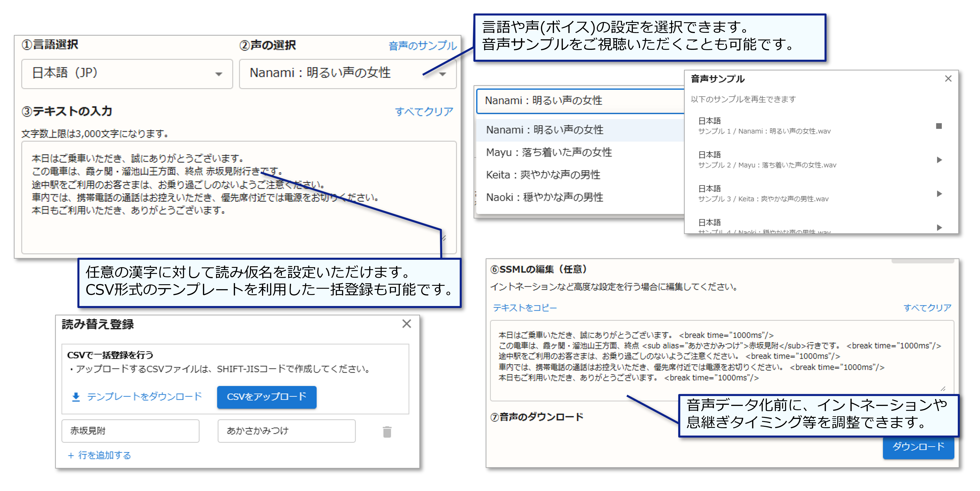
Task: Click the download icon for the template
Action: (x=76, y=397)
